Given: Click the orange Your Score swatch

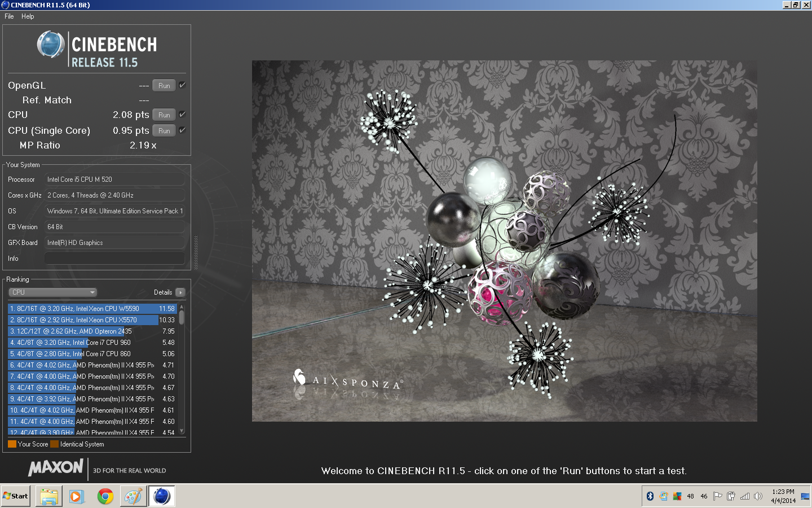Looking at the screenshot, I should pos(12,444).
